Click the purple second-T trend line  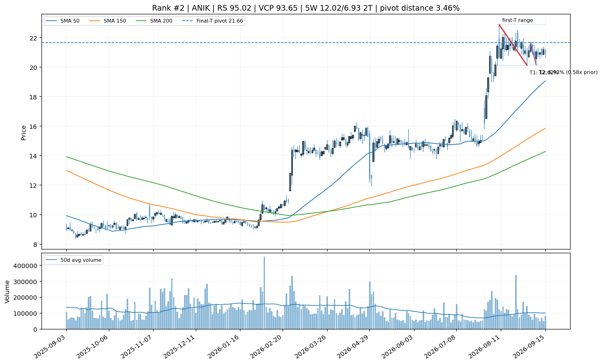[533, 54]
